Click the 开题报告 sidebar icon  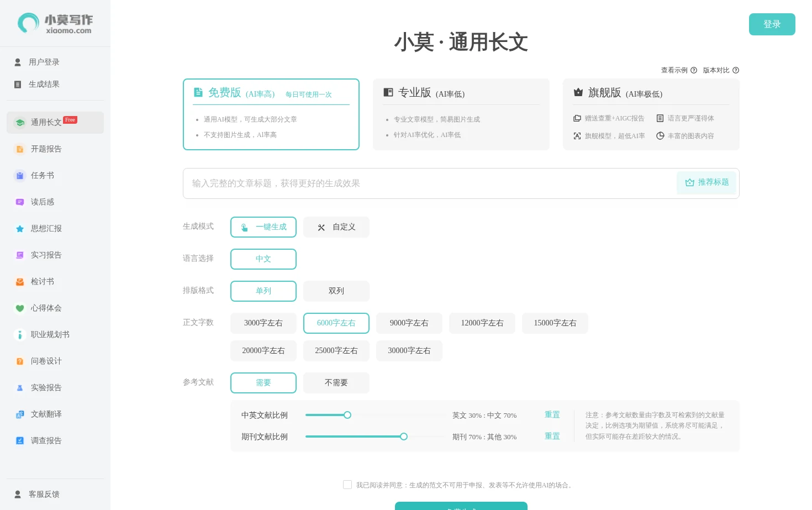[x=20, y=149]
